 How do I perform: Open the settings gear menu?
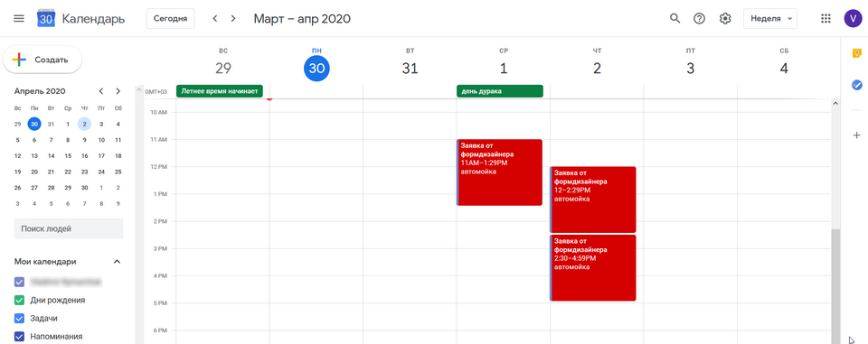(724, 18)
